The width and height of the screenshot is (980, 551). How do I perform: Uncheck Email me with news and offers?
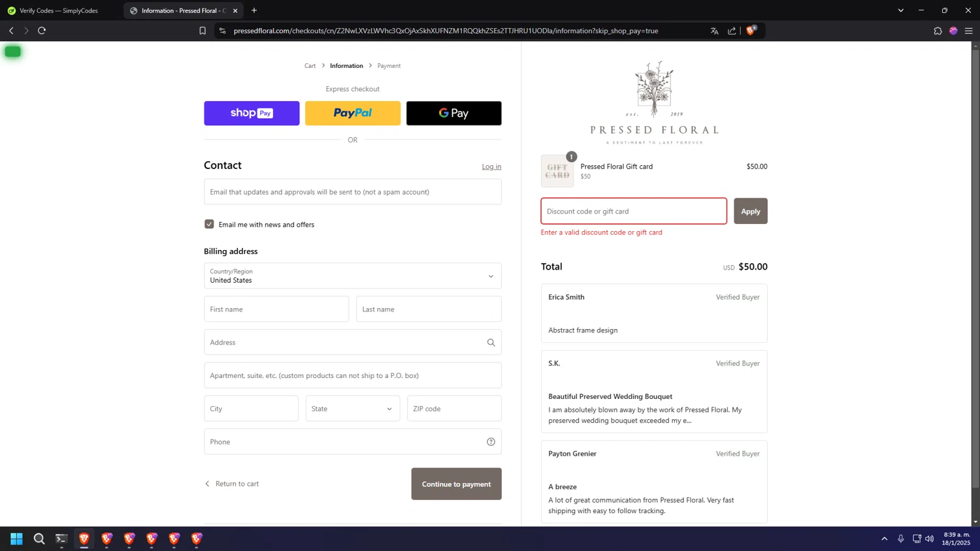coord(209,224)
